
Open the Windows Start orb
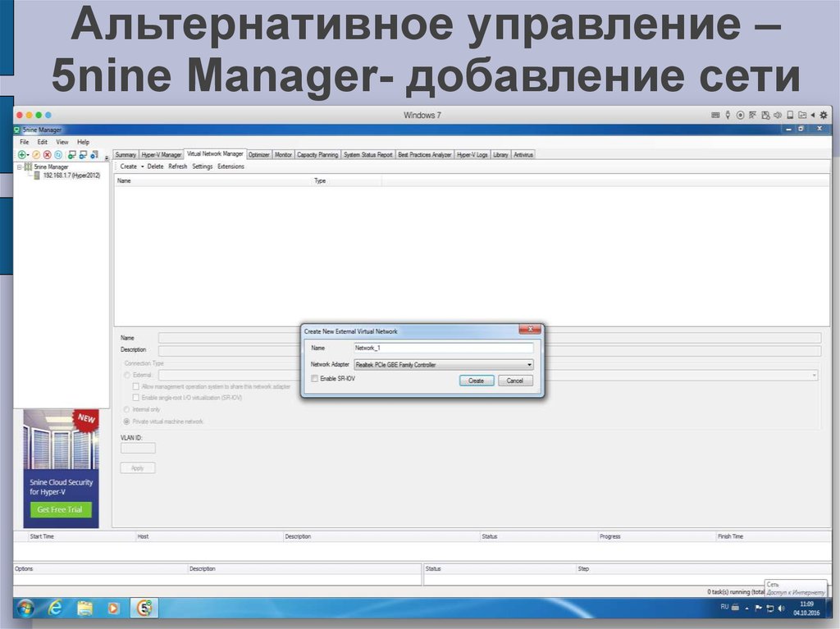(25, 608)
